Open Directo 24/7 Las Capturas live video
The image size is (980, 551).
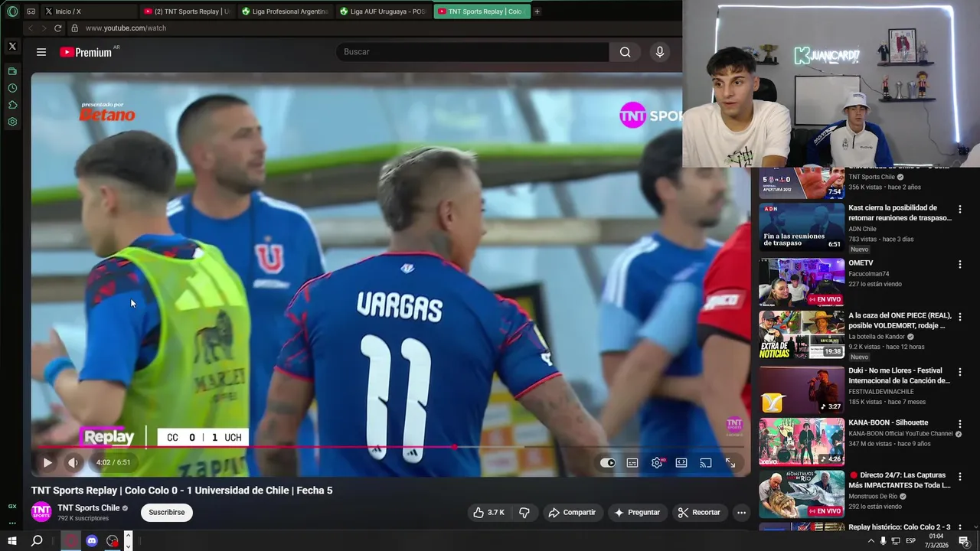pos(900,480)
